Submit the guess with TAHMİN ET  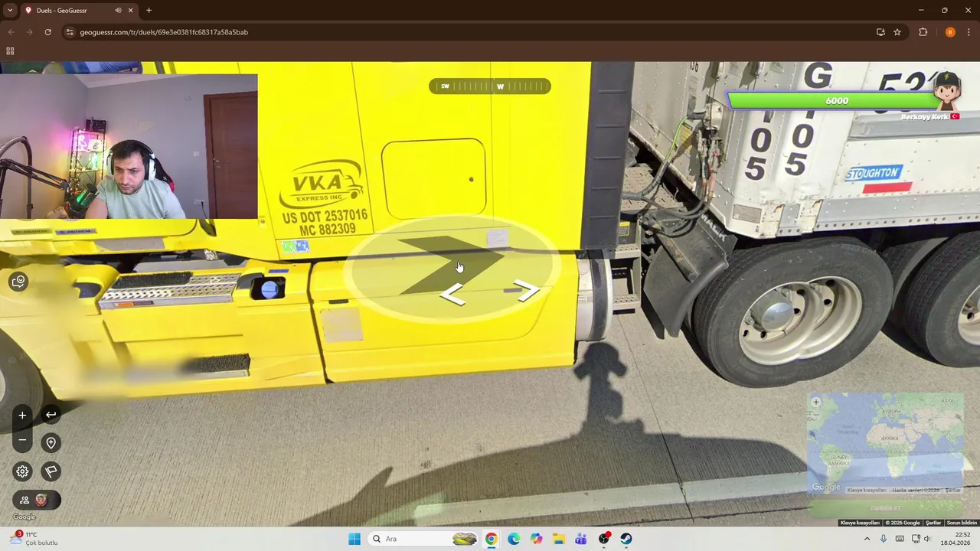(x=886, y=508)
